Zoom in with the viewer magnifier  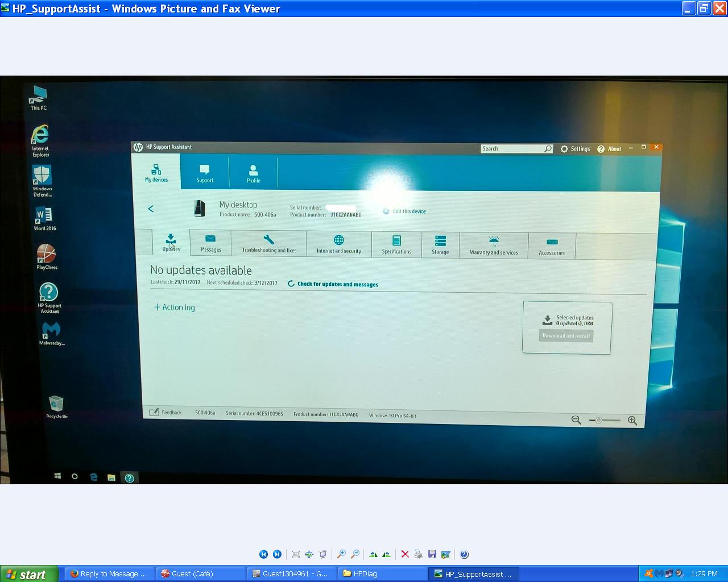(341, 554)
